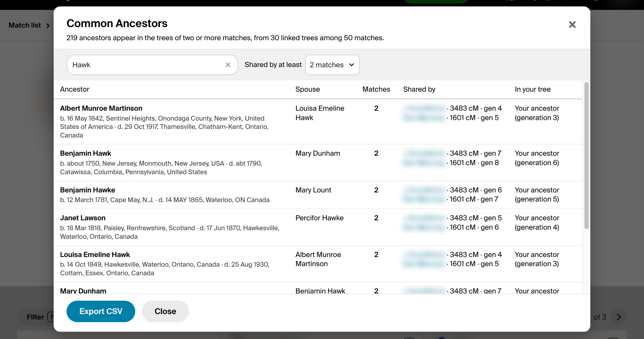Clear the Hawk search field

228,65
